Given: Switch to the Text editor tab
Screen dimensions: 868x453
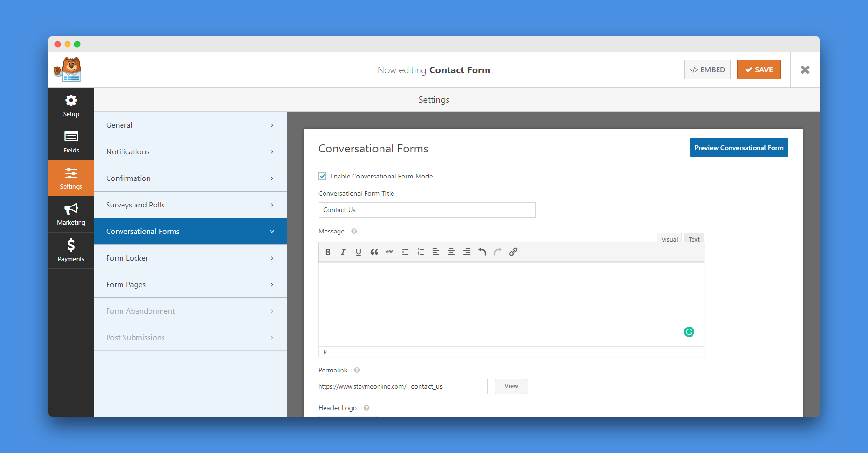Looking at the screenshot, I should 693,238.
